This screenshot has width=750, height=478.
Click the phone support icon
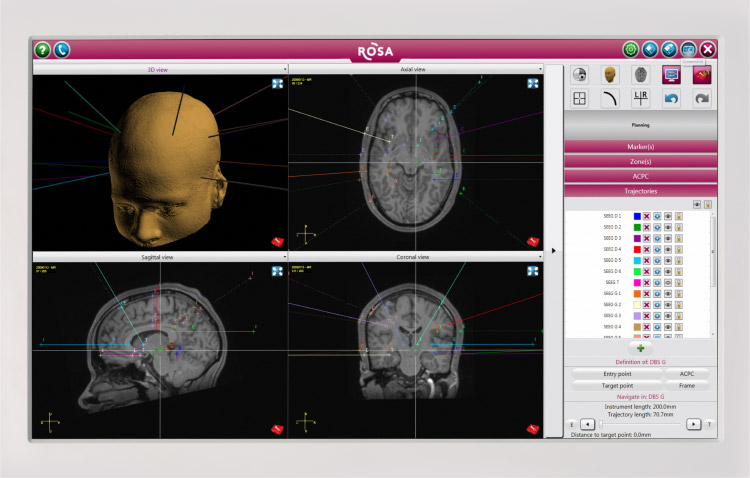point(62,49)
